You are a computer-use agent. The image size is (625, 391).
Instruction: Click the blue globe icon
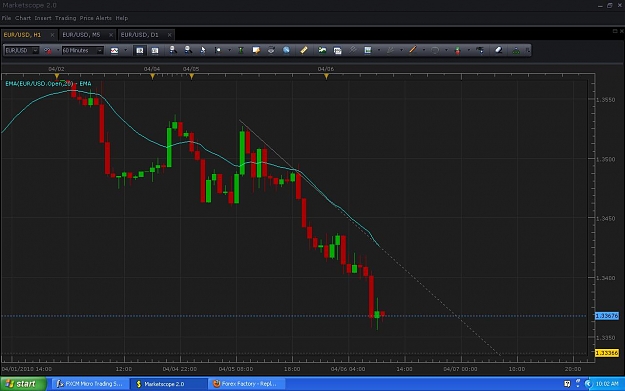286,50
